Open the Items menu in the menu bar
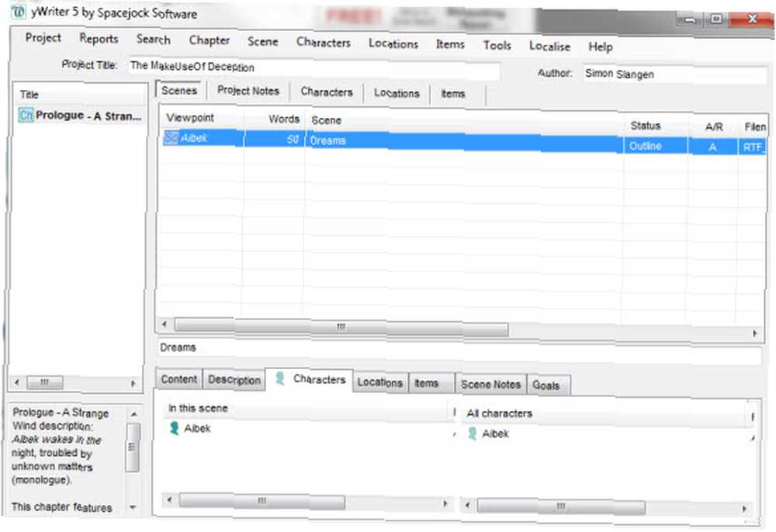Image resolution: width=776 pixels, height=532 pixels. (450, 44)
